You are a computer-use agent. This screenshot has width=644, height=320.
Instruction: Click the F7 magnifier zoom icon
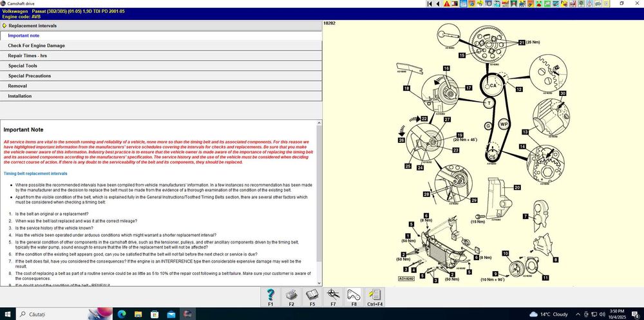(333, 297)
